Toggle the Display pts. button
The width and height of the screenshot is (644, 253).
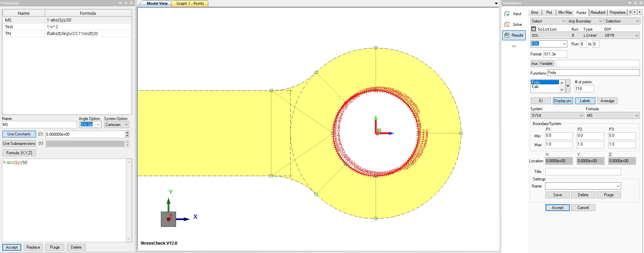point(563,101)
